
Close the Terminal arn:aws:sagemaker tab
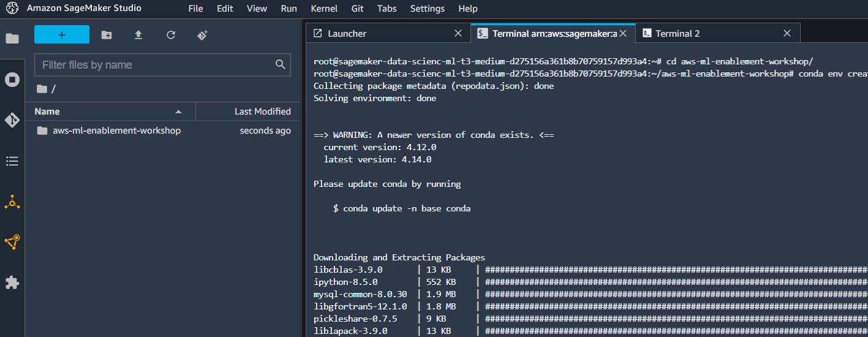624,34
